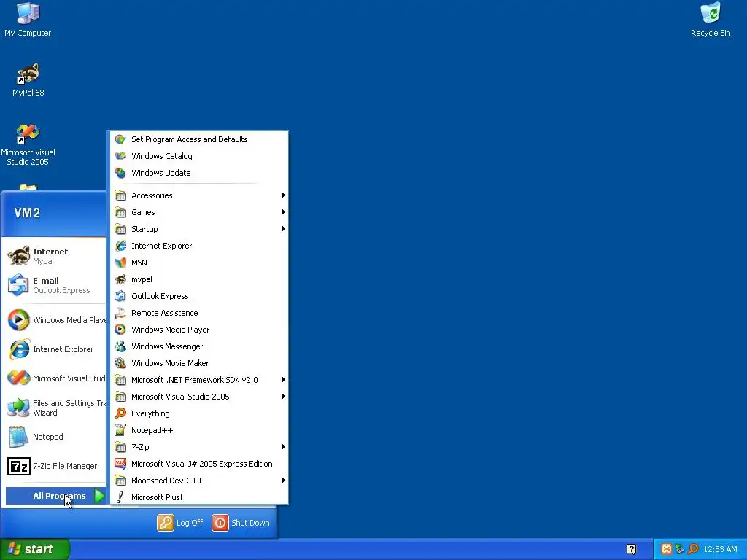Click the start button on the taskbar
Image resolution: width=747 pixels, height=560 pixels.
35,549
